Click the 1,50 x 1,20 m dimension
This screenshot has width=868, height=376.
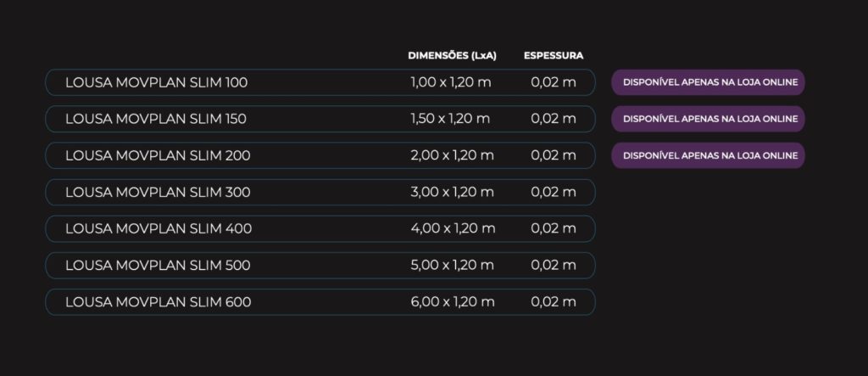(x=450, y=119)
